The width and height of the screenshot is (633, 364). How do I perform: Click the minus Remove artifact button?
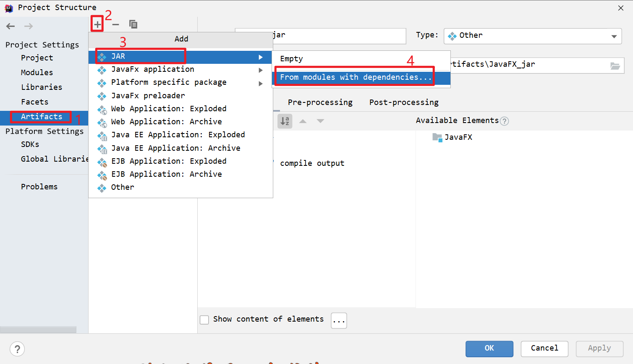(x=116, y=25)
